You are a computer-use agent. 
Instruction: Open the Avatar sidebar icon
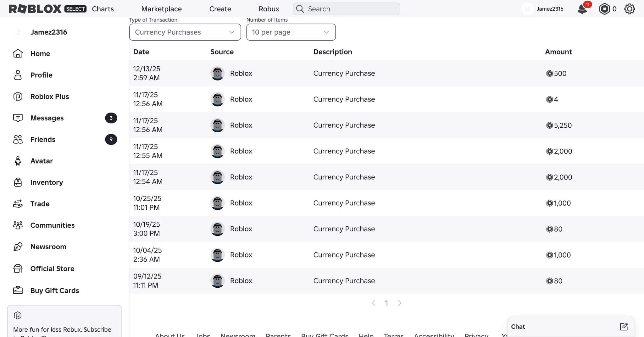(18, 161)
